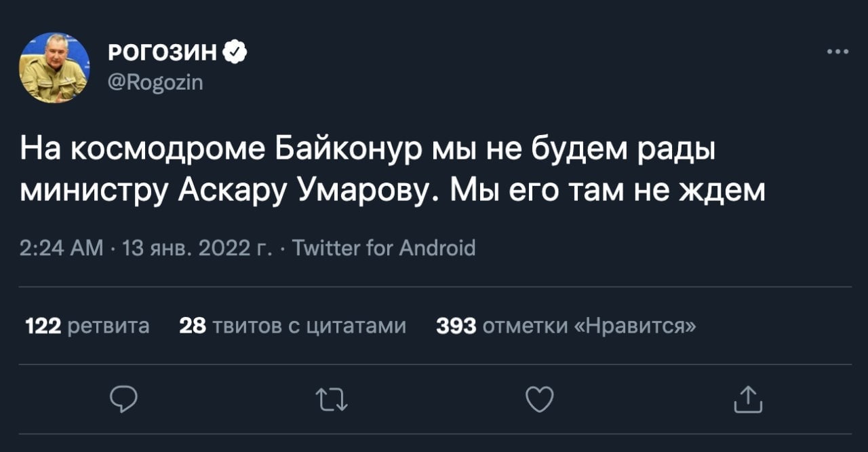The height and width of the screenshot is (452, 868).
Task: View the 122 ретвита list
Action: coord(87,326)
